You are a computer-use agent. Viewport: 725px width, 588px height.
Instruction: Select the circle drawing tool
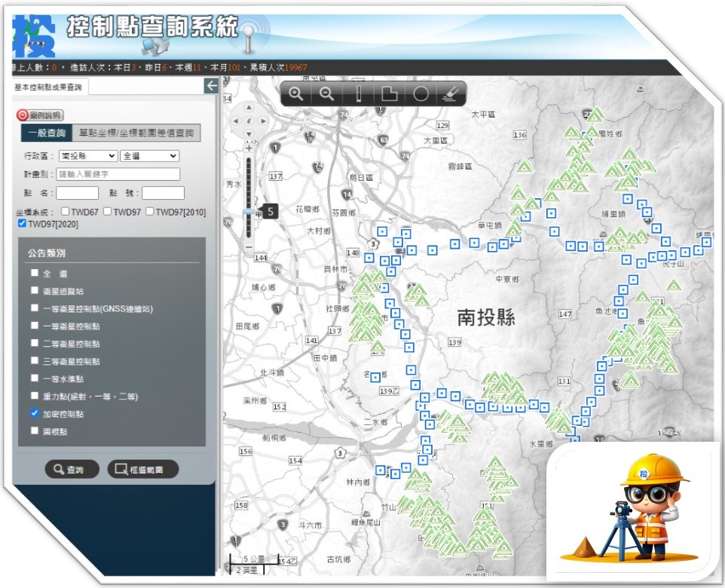[421, 94]
